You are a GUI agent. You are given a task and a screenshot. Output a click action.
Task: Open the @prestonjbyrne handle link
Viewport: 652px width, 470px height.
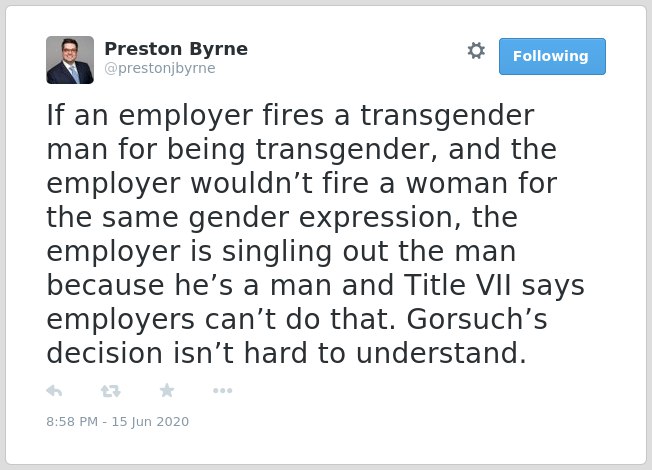click(160, 68)
